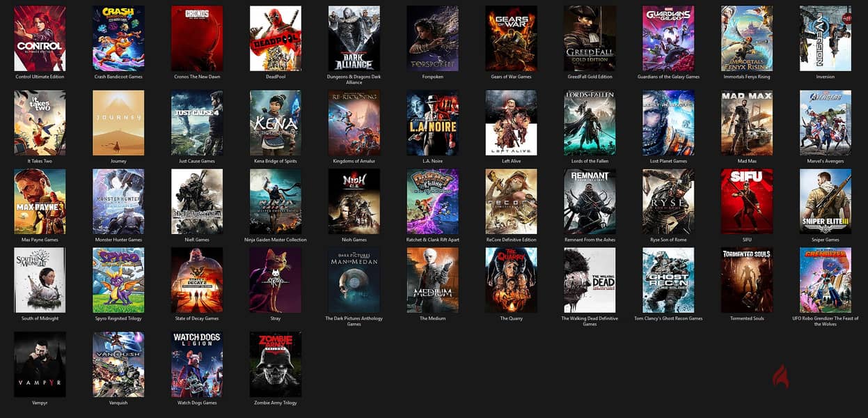The height and width of the screenshot is (418, 868).
Task: Open the Tormented Souls cover
Action: point(747,280)
